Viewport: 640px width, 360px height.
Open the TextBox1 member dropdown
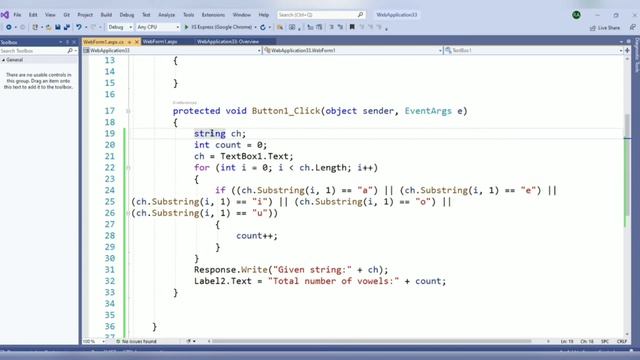(x=534, y=50)
